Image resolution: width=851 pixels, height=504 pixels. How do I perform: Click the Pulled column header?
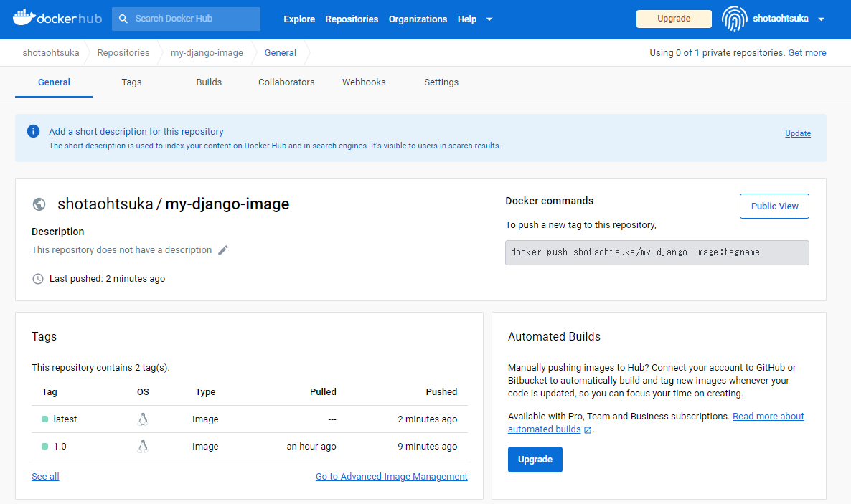(x=323, y=391)
